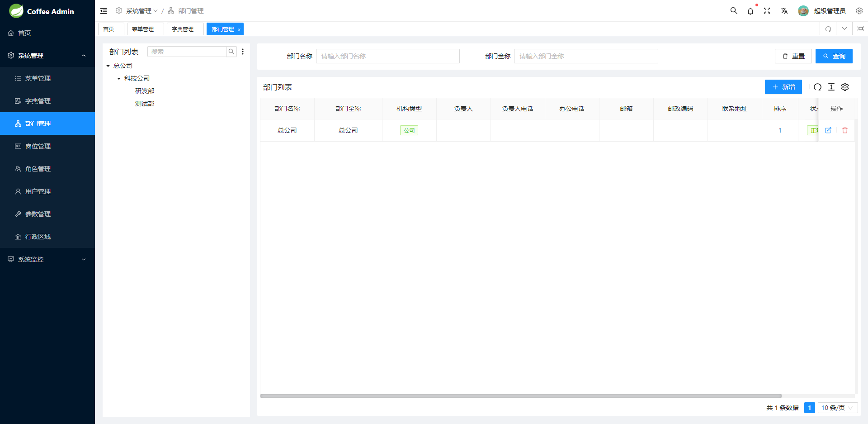The image size is (868, 424).
Task: Click edit icon for 总公司 row
Action: (x=828, y=130)
